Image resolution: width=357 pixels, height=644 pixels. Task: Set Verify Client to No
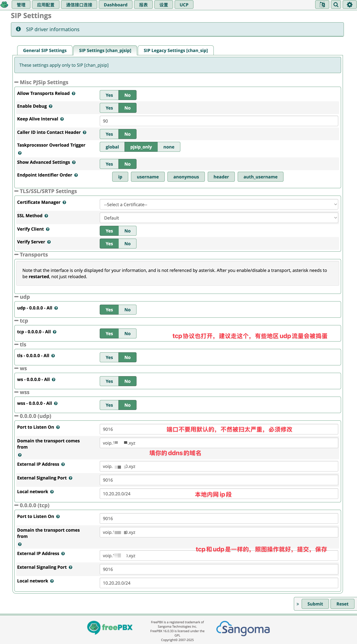pos(127,231)
